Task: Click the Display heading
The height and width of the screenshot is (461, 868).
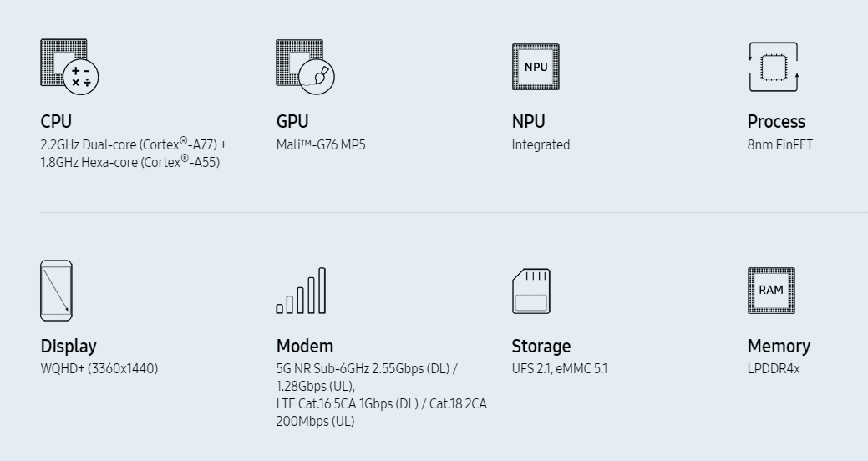Action: 69,347
